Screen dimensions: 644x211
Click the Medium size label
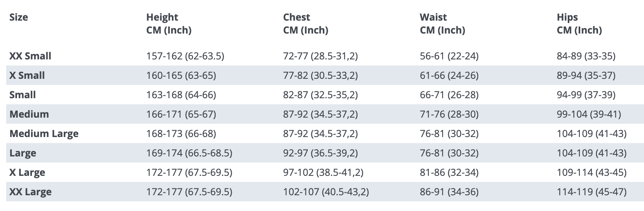click(29, 114)
